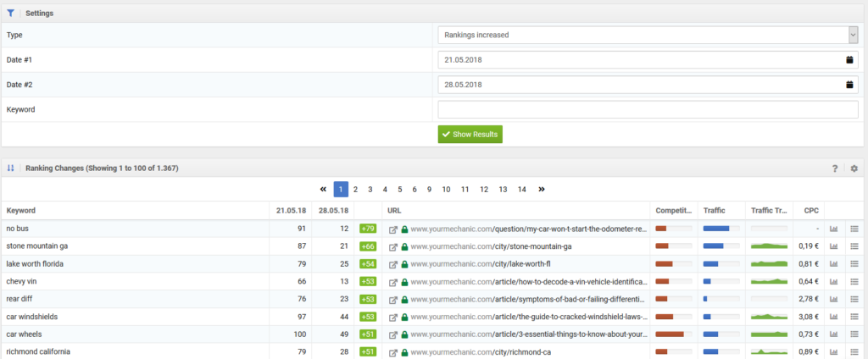The image size is (868, 359).
Task: Click the sort icon beside Ranking Changes
Action: pos(10,168)
